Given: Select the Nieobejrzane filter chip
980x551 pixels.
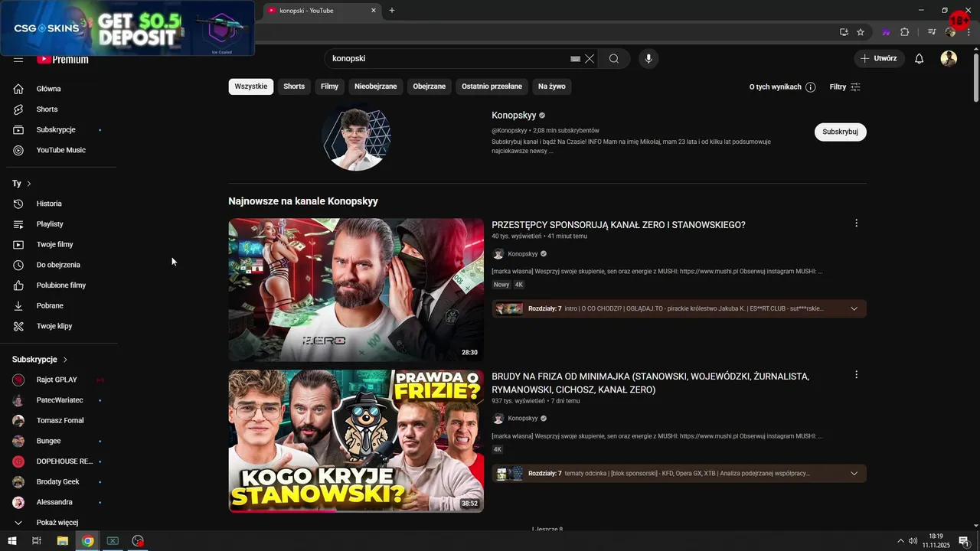Looking at the screenshot, I should point(376,86).
